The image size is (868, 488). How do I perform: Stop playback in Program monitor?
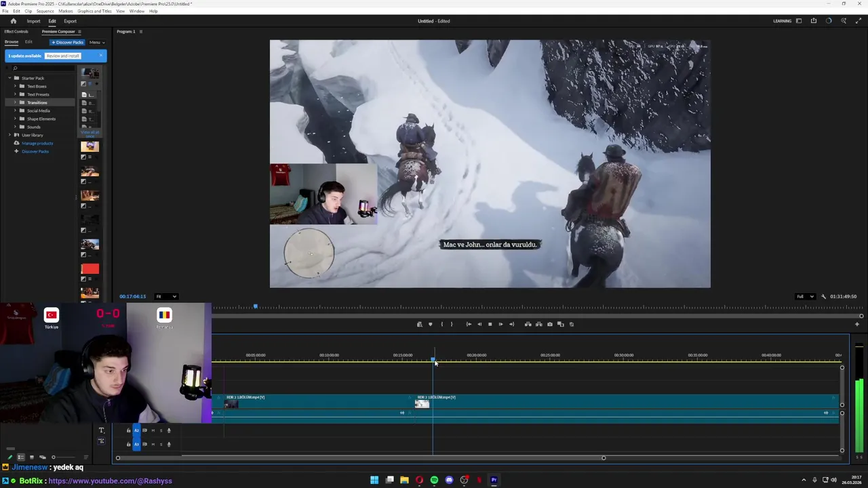click(x=490, y=324)
